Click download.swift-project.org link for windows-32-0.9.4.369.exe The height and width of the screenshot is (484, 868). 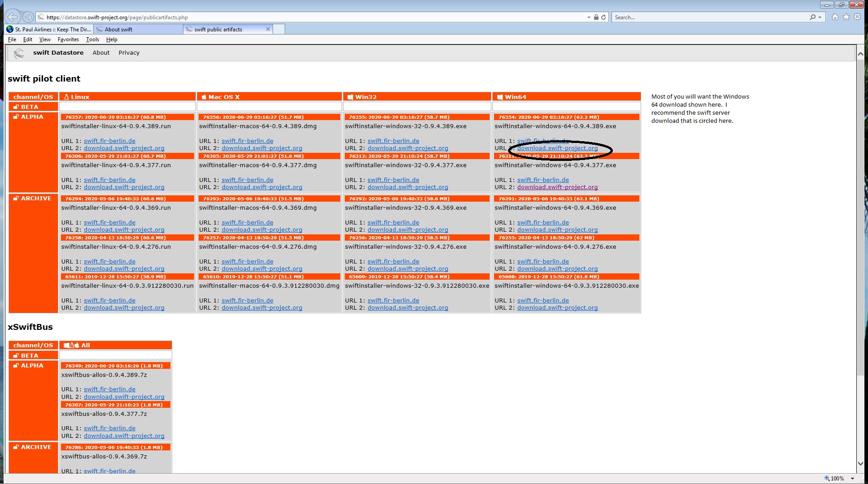(408, 229)
